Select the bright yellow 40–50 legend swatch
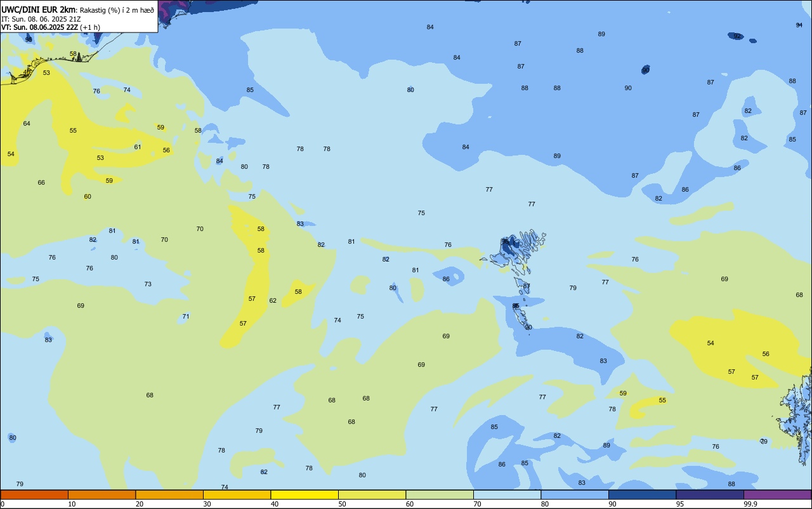Screen dimensions: 812x509 [304, 494]
